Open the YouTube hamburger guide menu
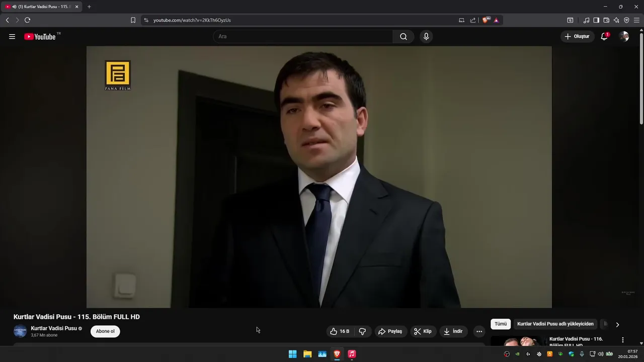This screenshot has width=644, height=362. tap(12, 36)
